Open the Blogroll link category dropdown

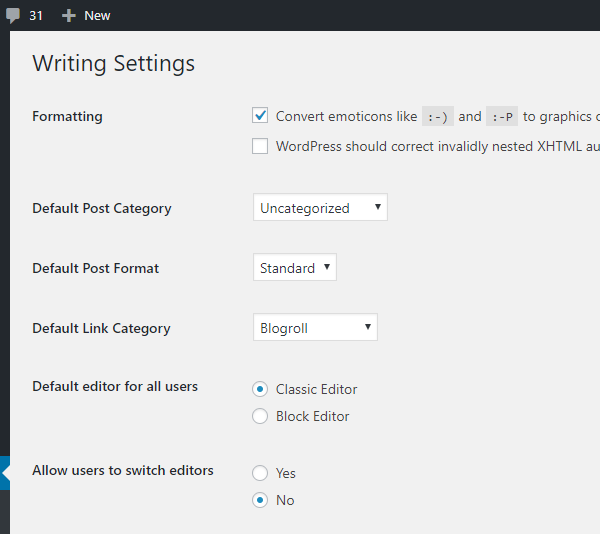pyautogui.click(x=315, y=328)
